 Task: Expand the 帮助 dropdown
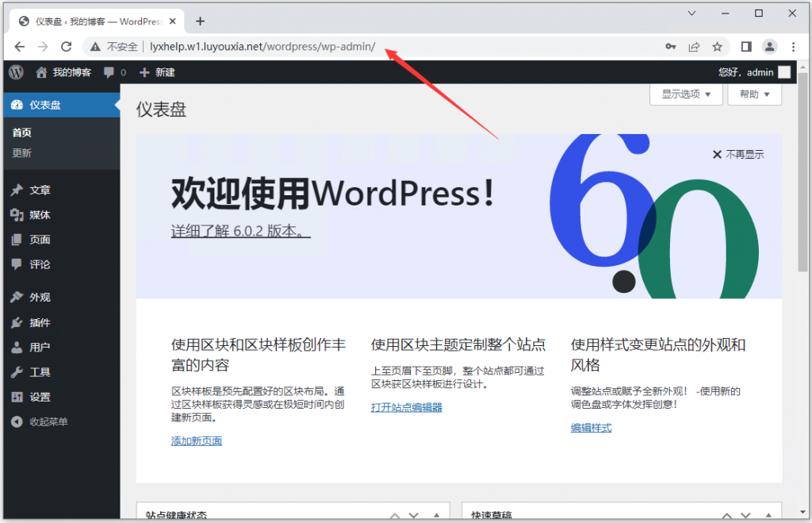pos(753,94)
